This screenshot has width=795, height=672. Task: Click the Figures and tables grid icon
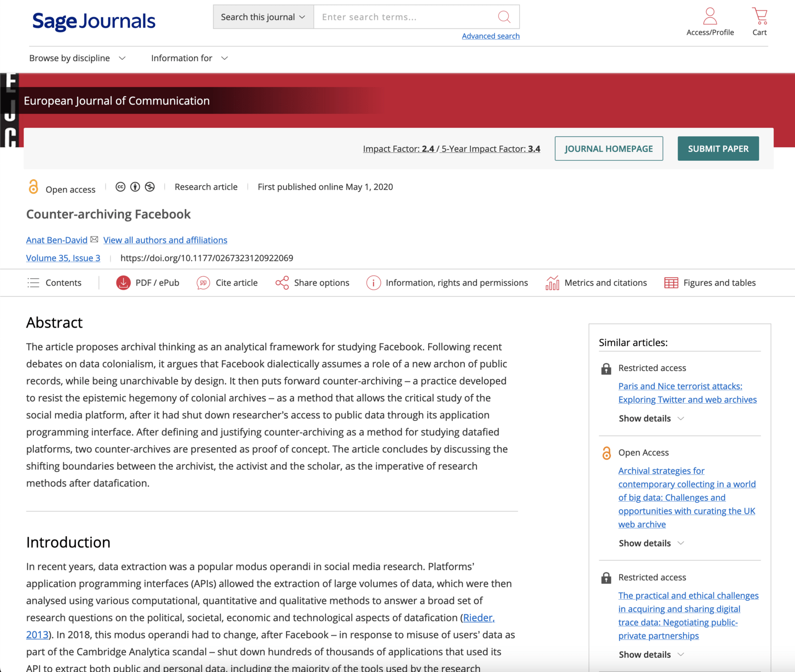[x=671, y=283]
